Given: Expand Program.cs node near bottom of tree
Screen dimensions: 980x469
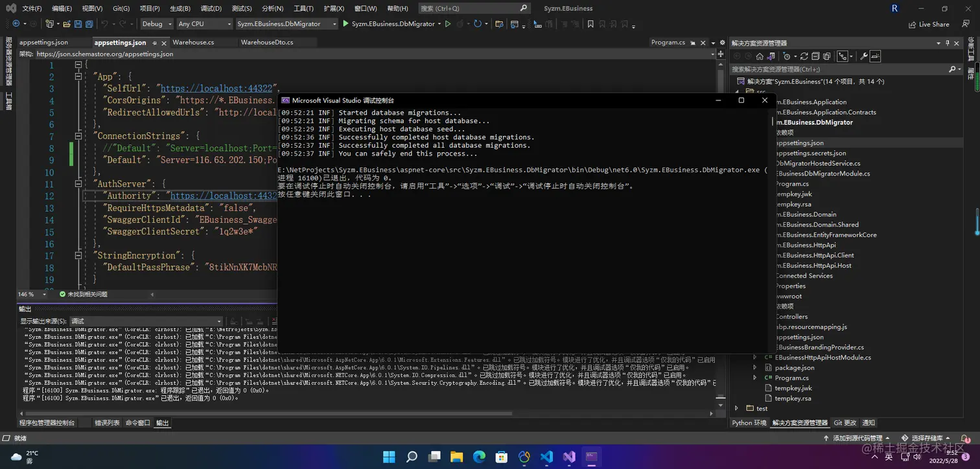Looking at the screenshot, I should point(754,378).
